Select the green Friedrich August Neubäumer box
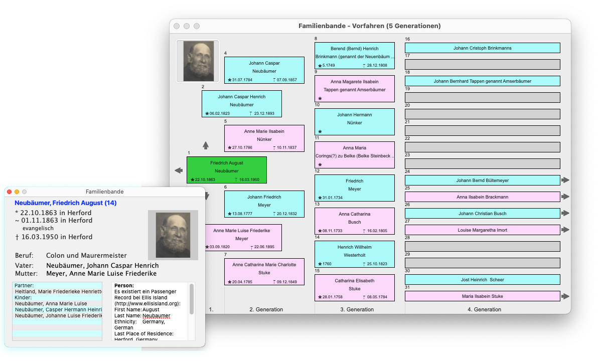The width and height of the screenshot is (599, 364). (226, 170)
